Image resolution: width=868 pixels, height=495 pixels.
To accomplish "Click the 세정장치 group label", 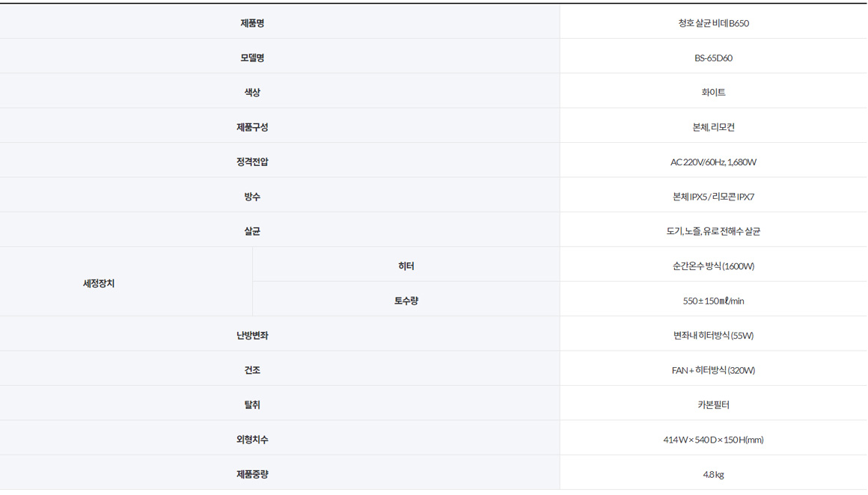I will click(99, 283).
